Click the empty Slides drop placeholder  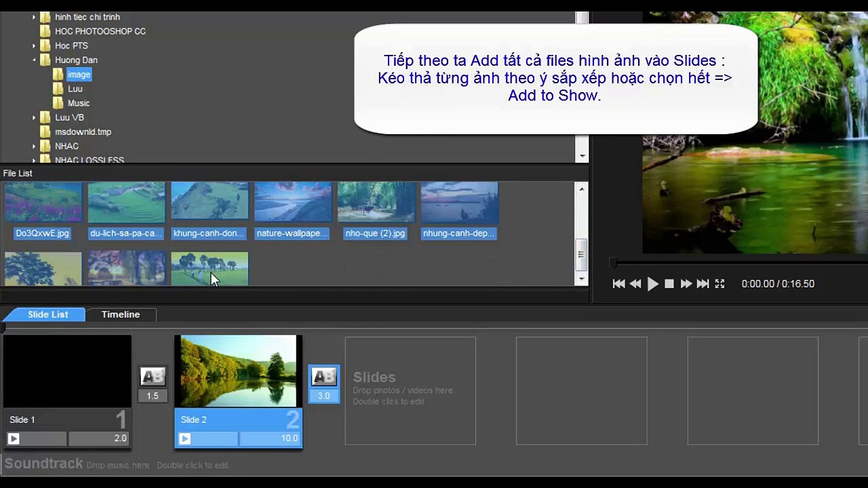click(x=410, y=391)
